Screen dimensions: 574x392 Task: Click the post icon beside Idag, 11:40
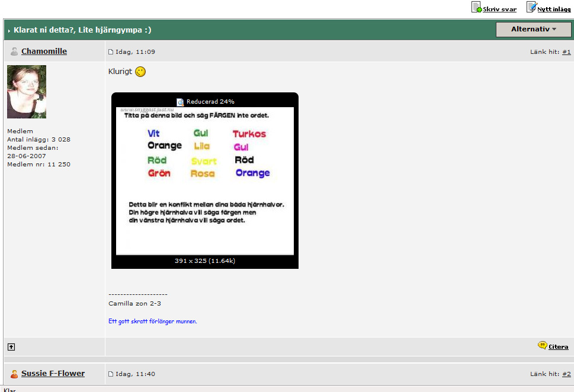click(111, 374)
